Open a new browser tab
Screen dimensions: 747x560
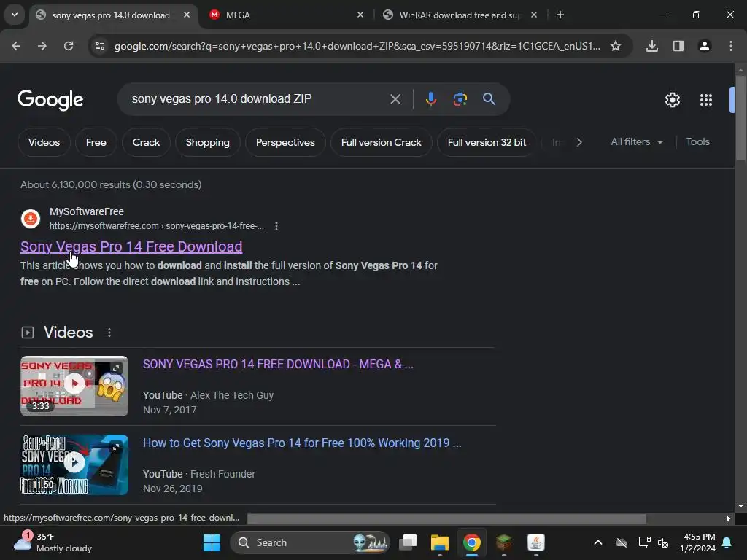tap(560, 15)
